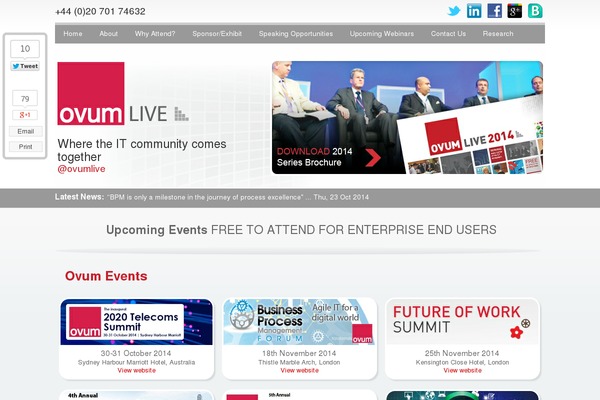Click the red arrow on brochure banner

(x=373, y=158)
